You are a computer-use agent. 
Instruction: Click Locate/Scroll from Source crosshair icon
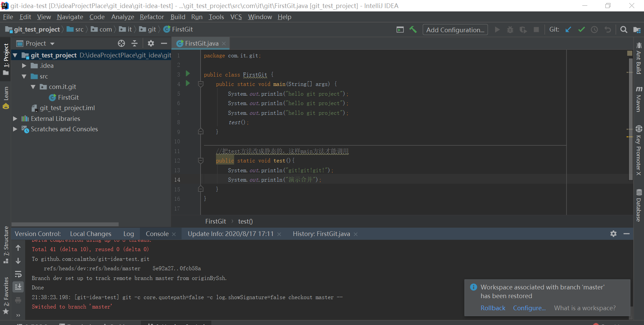(121, 43)
